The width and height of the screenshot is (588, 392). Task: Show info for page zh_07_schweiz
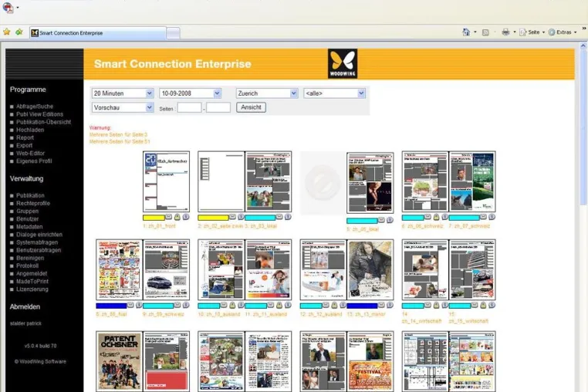[x=492, y=217]
